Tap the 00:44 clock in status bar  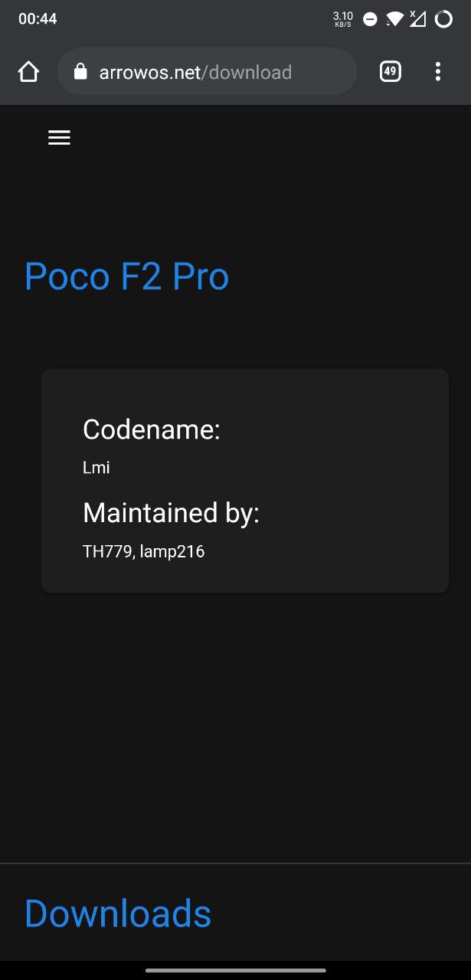[x=38, y=19]
